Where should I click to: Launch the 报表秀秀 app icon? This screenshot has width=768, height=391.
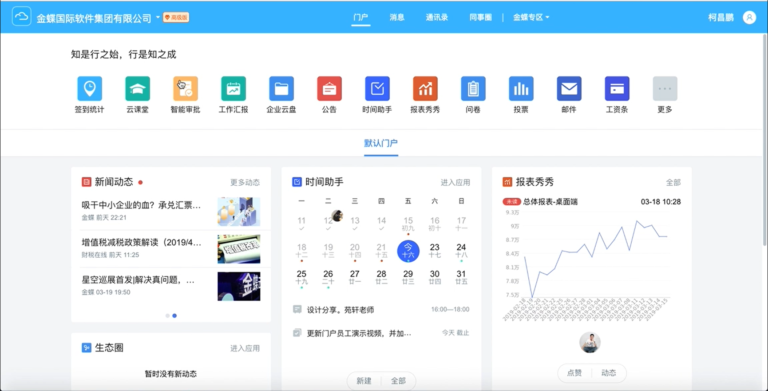[425, 89]
